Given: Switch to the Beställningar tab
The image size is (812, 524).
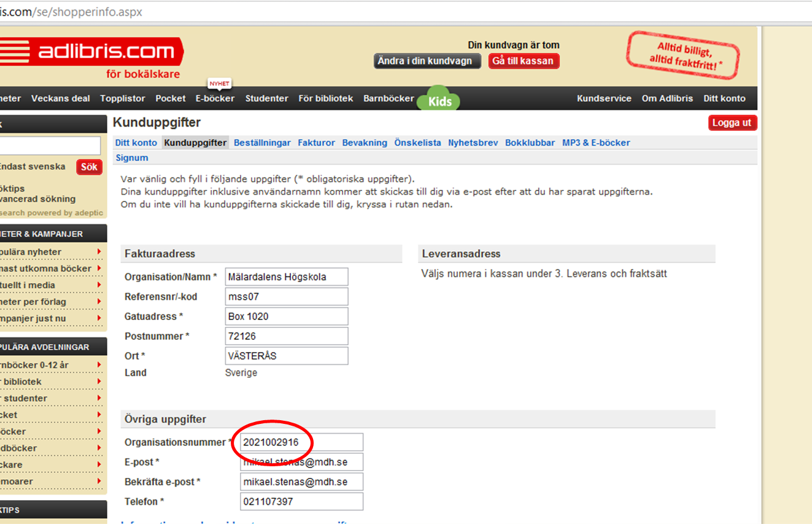Looking at the screenshot, I should [x=262, y=143].
